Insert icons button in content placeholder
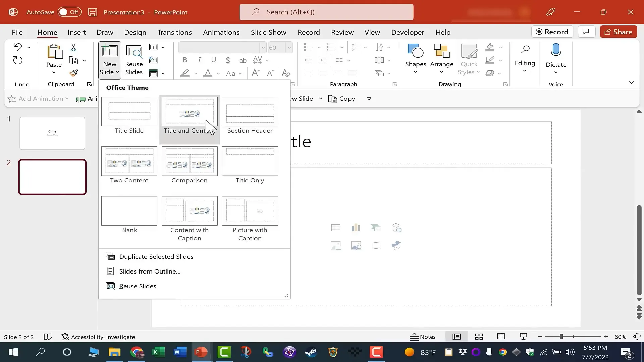Screen dimensions: 644x362 [396, 245]
